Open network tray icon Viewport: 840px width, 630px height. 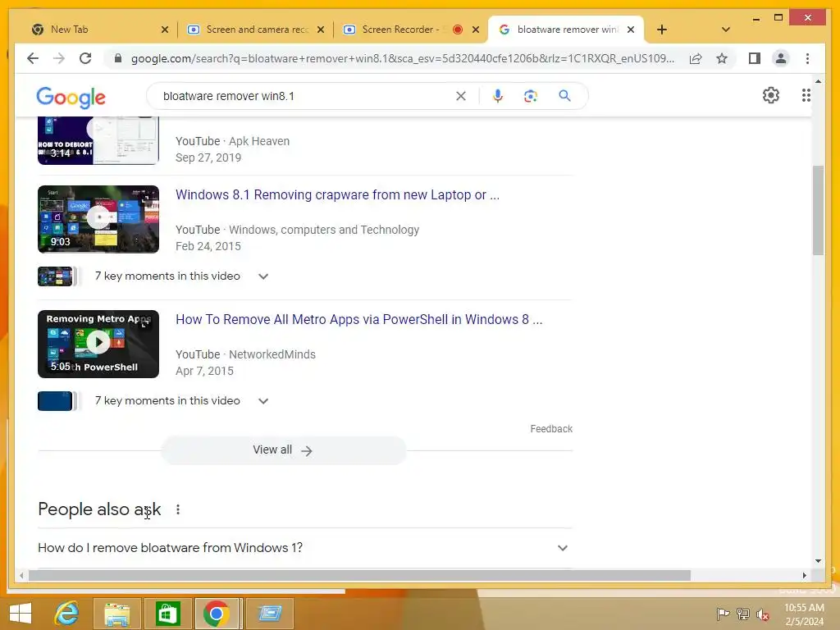[x=743, y=614]
